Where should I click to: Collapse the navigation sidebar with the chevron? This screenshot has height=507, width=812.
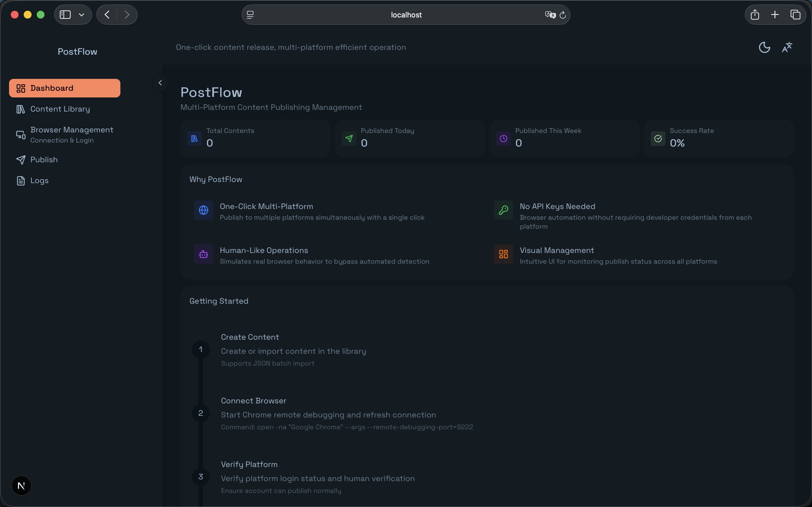tap(160, 83)
